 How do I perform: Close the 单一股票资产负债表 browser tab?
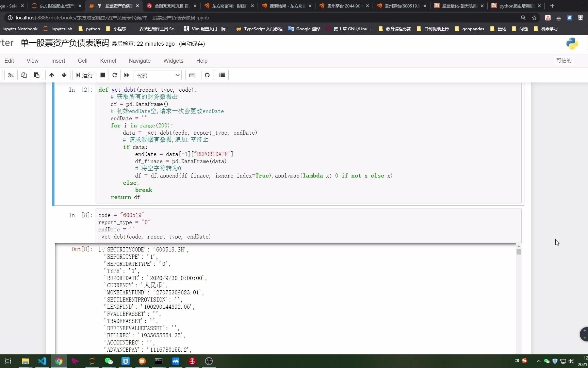137,6
